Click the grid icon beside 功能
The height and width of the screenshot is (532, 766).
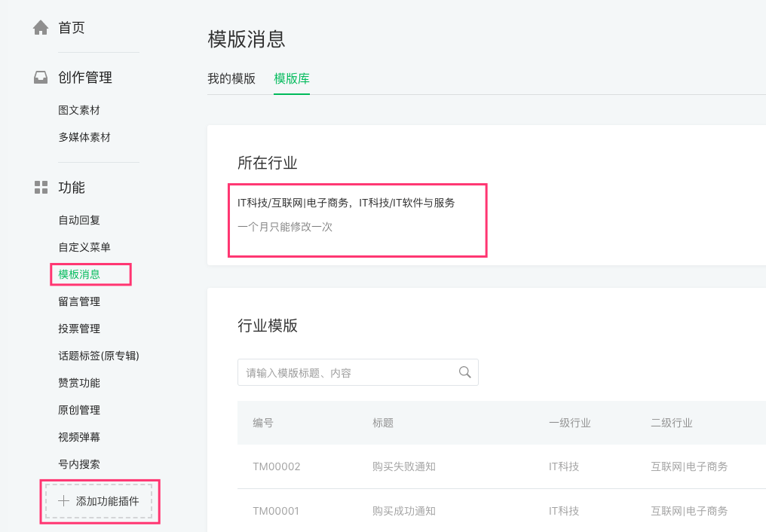pos(41,188)
